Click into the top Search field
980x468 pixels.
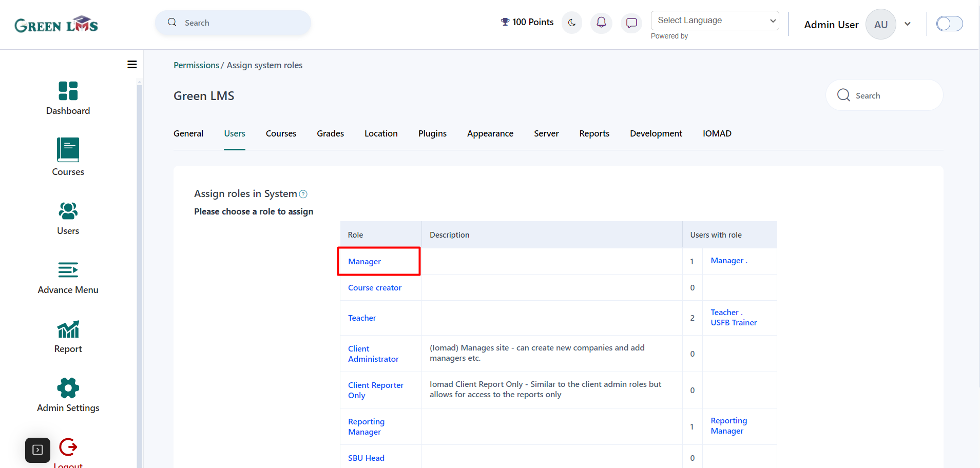233,23
